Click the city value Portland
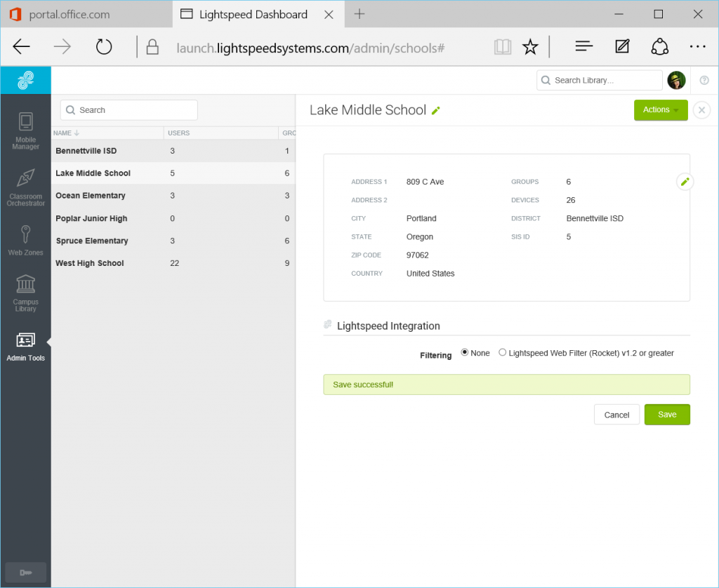The image size is (719, 588). (x=421, y=218)
